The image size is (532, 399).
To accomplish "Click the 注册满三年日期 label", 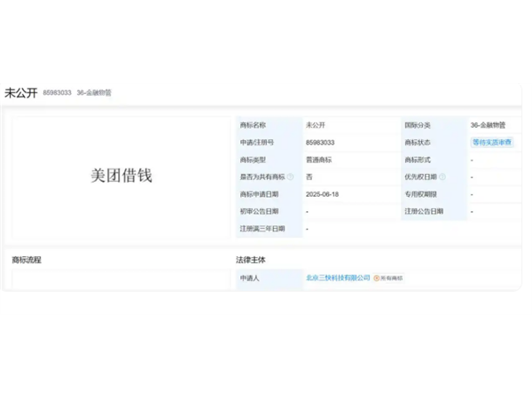I will (262, 229).
